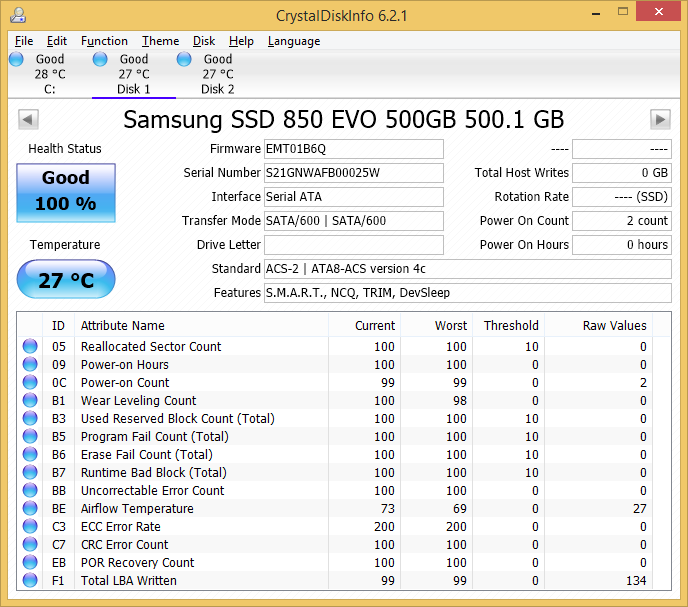Click the Disk 2 status orb icon
The height and width of the screenshot is (607, 688).
pyautogui.click(x=184, y=60)
